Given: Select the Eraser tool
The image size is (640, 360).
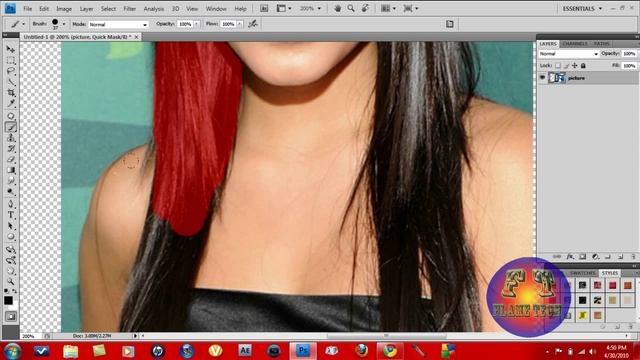Looking at the screenshot, I should click(x=11, y=160).
